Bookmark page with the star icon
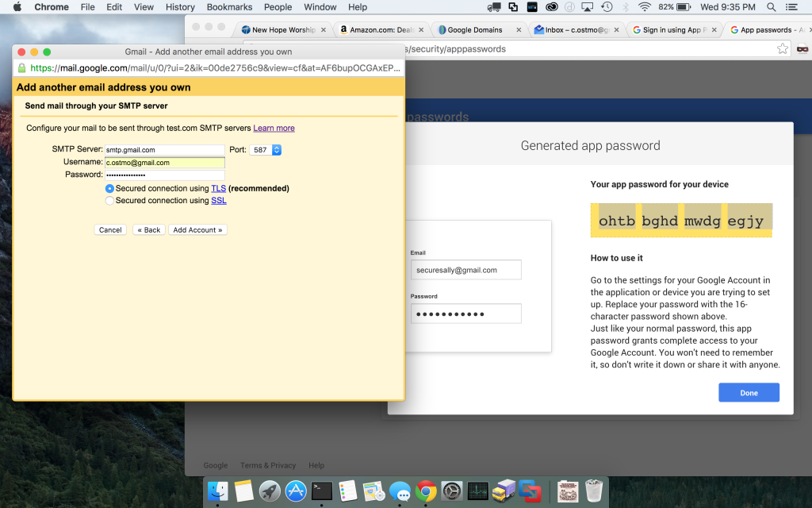This screenshot has width=812, height=508. click(783, 48)
